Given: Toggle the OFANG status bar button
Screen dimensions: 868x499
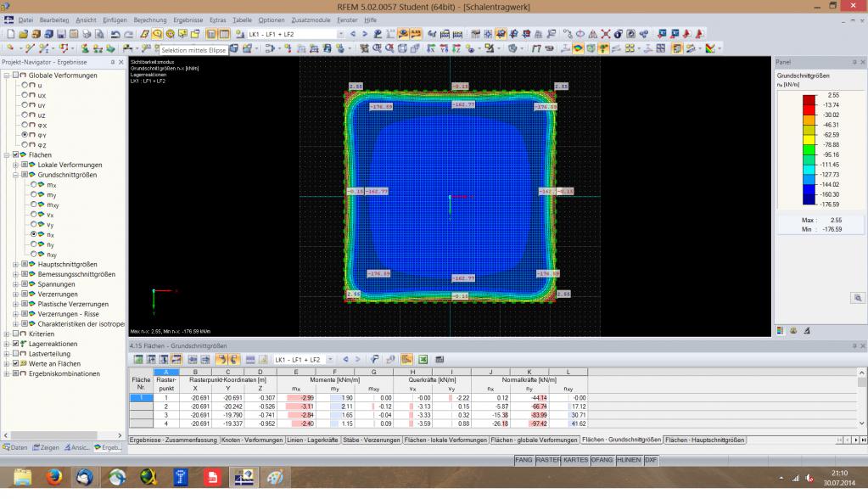Looking at the screenshot, I should pos(602,460).
